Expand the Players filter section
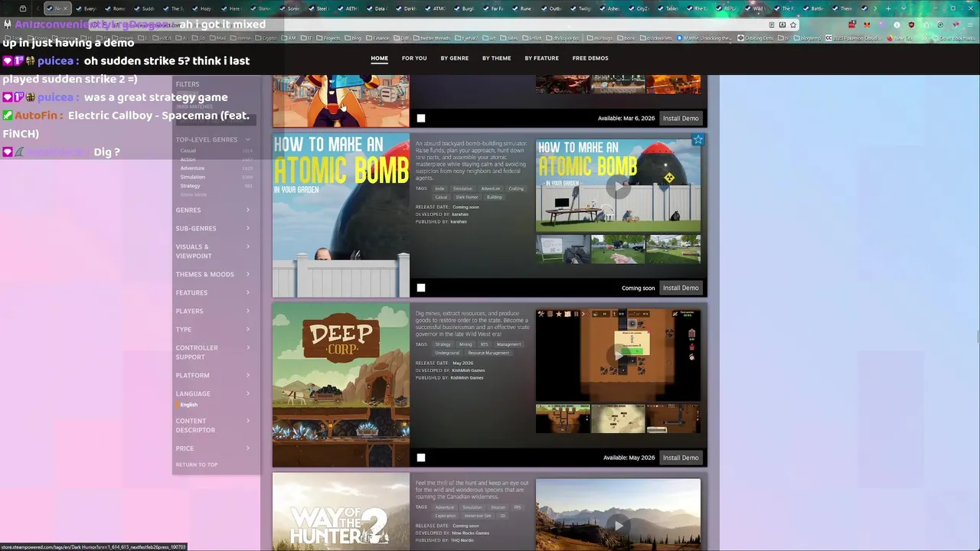980x551 pixels. click(213, 311)
